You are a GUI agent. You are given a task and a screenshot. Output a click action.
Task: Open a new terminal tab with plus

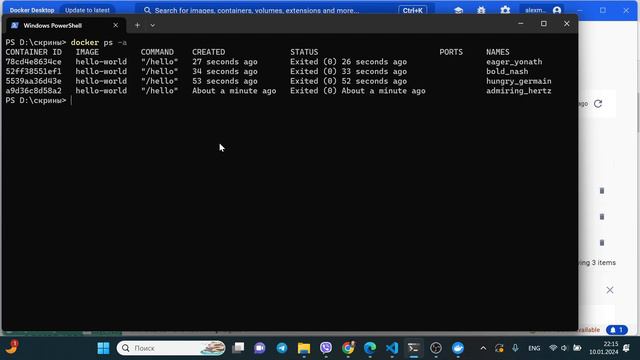[138, 25]
